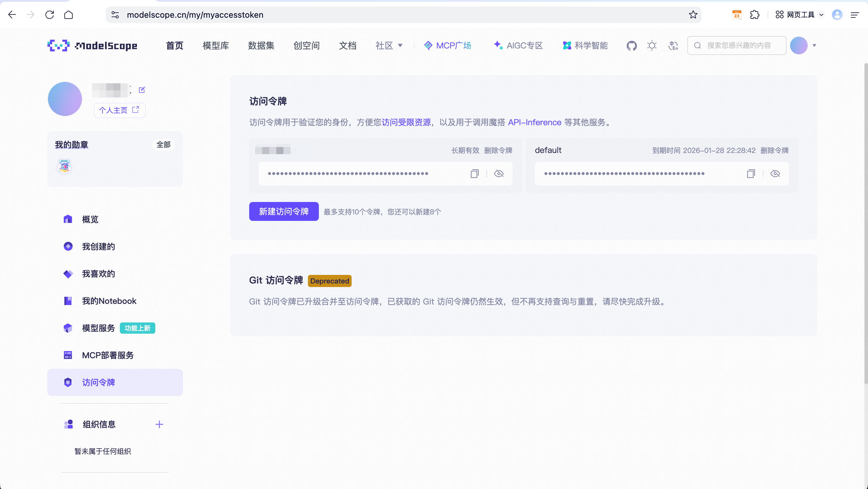Image resolution: width=868 pixels, height=489 pixels.
Task: Open the GitHub icon link
Action: click(632, 45)
